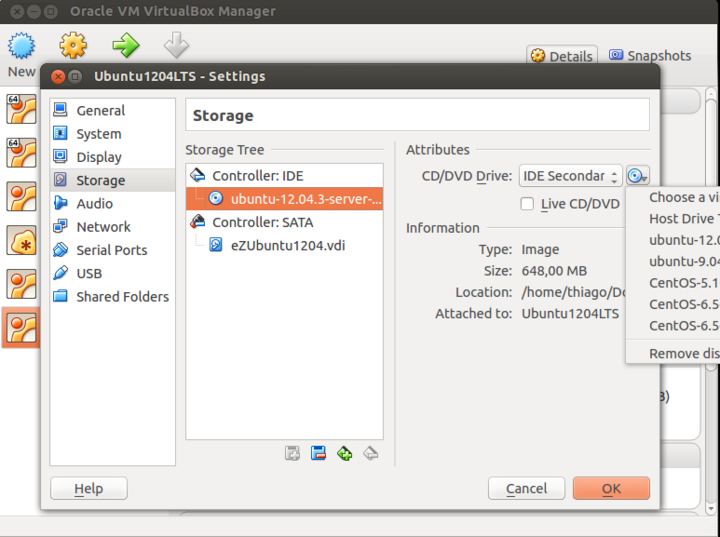This screenshot has height=537, width=720.
Task: Start the VM with the green arrow
Action: tap(125, 45)
